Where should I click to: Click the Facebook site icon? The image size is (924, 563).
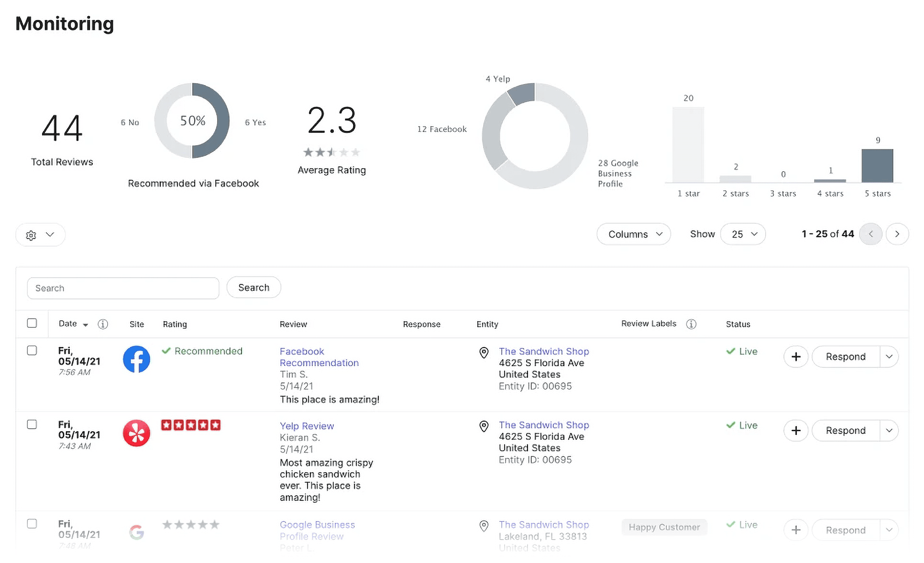136,359
